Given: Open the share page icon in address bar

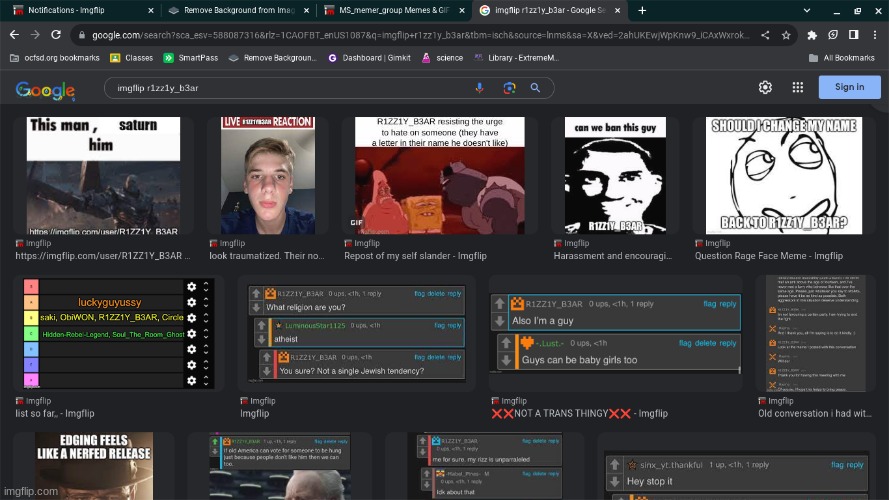Looking at the screenshot, I should [765, 35].
